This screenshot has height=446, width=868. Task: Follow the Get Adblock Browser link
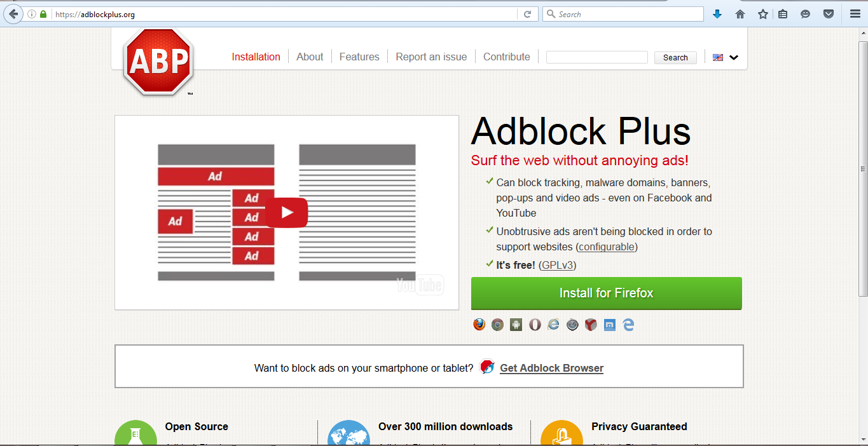coord(551,368)
